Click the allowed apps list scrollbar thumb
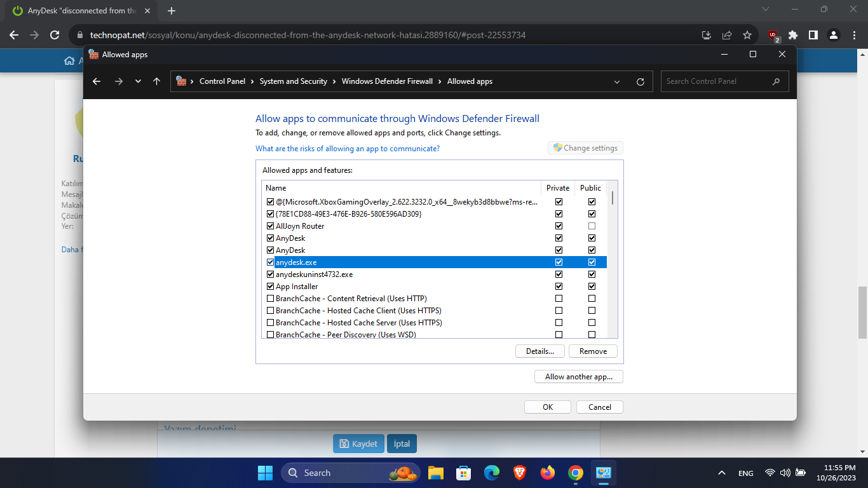This screenshot has width=868, height=488. tap(613, 198)
